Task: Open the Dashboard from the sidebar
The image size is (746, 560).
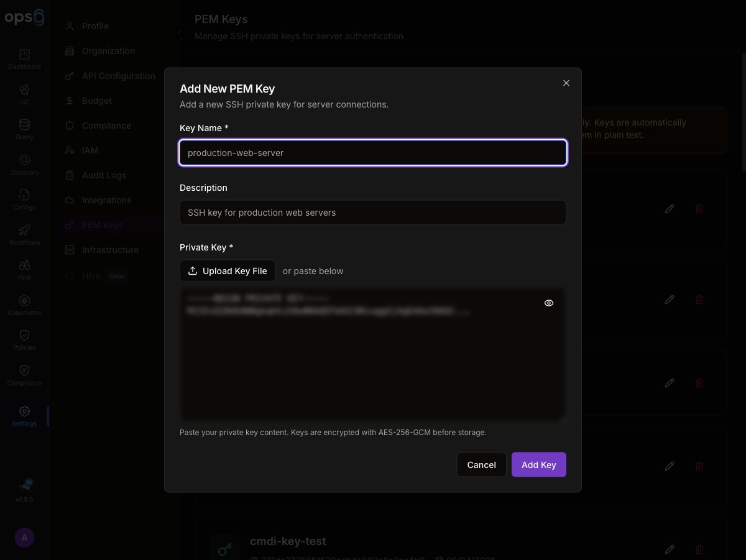Action: tap(24, 57)
